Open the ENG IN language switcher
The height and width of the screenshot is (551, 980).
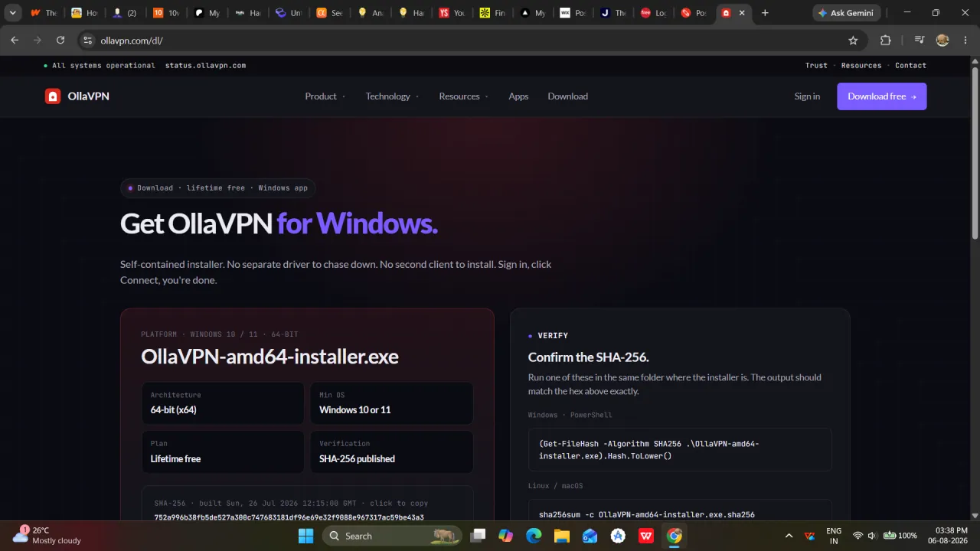tap(834, 536)
